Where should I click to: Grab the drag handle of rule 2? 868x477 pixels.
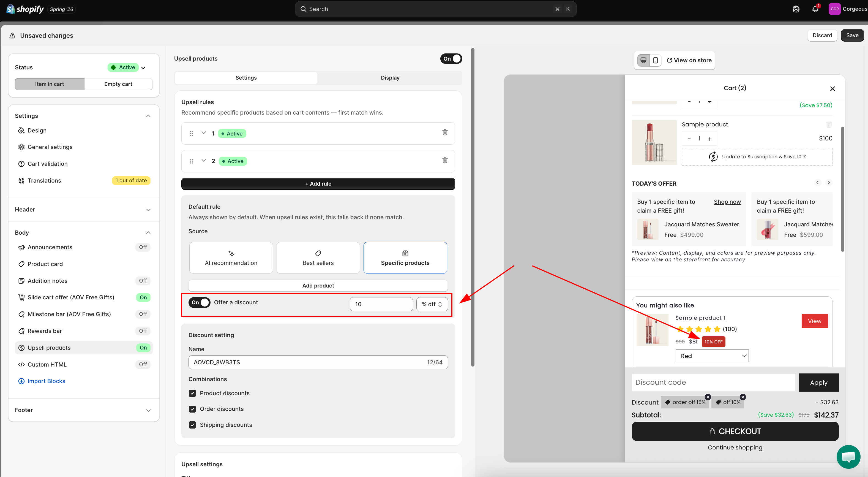(x=191, y=161)
